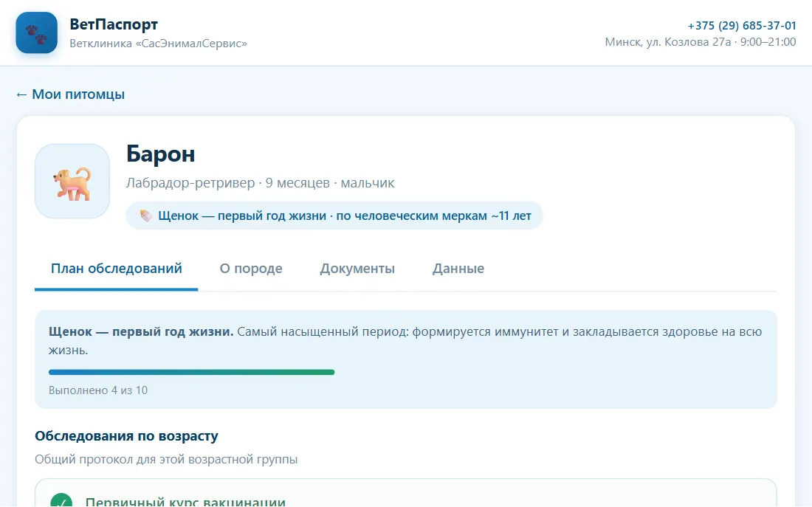The height and width of the screenshot is (507, 812).
Task: Call the clinic phone number +375 (29) 685-37-01
Action: coord(742,25)
